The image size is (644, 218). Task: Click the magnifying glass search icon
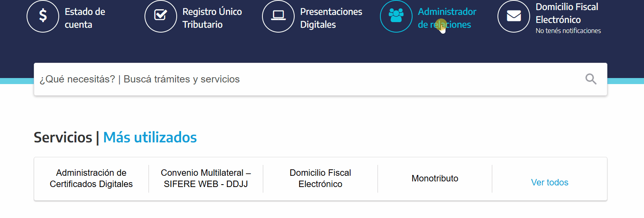pyautogui.click(x=591, y=79)
